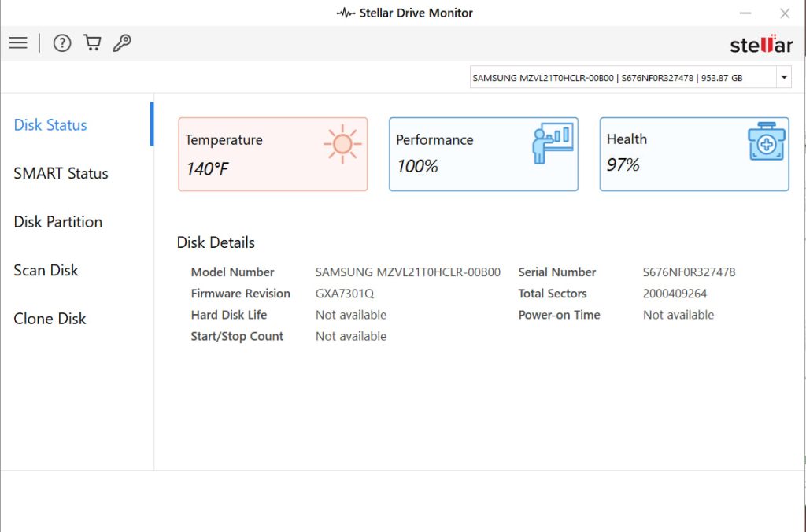Viewport: 806px width, 532px height.
Task: Click the sun icon on Temperature card
Action: coord(342,144)
